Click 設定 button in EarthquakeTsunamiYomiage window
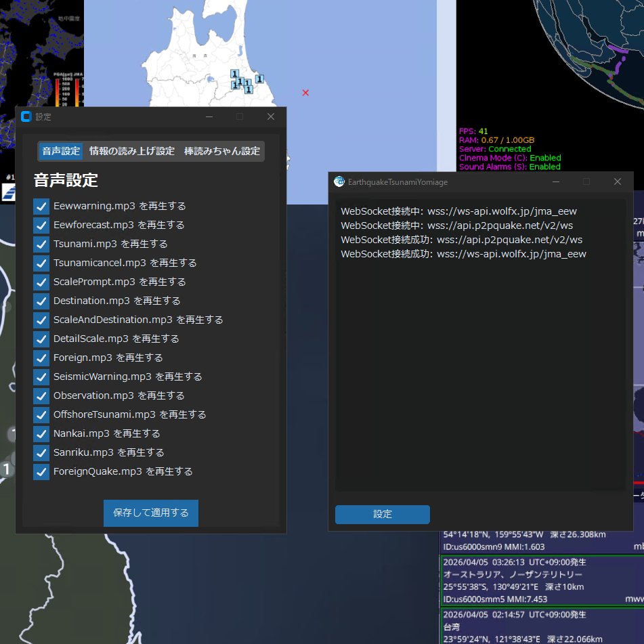The height and width of the screenshot is (644, 644). [383, 514]
